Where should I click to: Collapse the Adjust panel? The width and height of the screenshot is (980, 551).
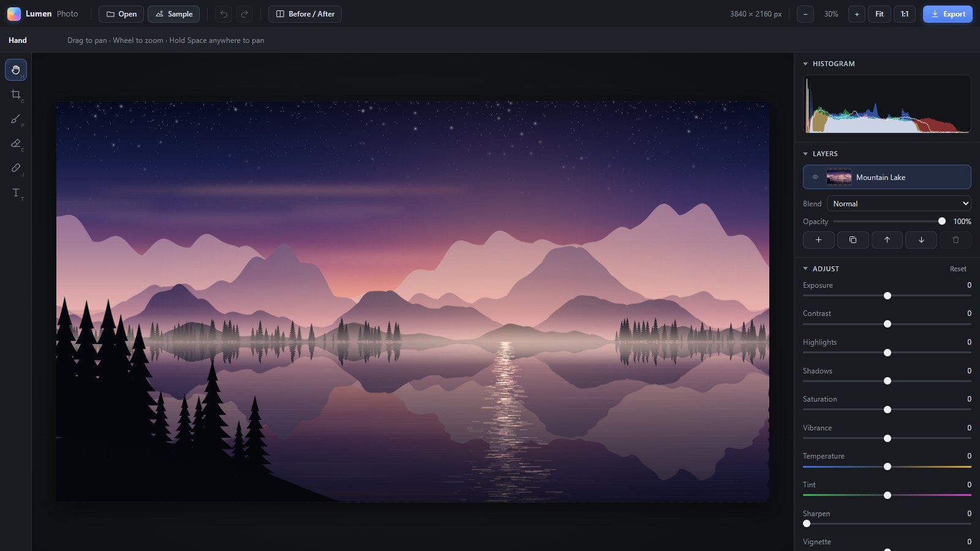coord(805,269)
